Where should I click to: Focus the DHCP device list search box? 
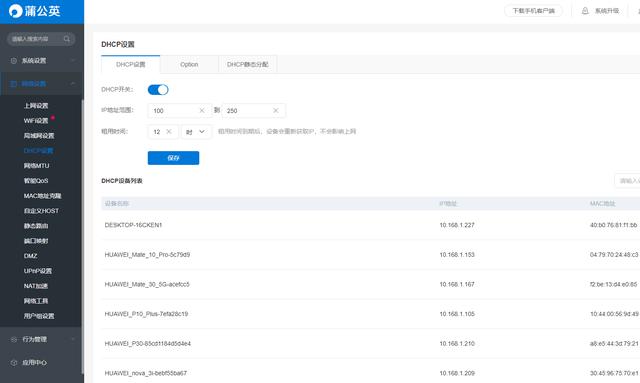(x=627, y=180)
